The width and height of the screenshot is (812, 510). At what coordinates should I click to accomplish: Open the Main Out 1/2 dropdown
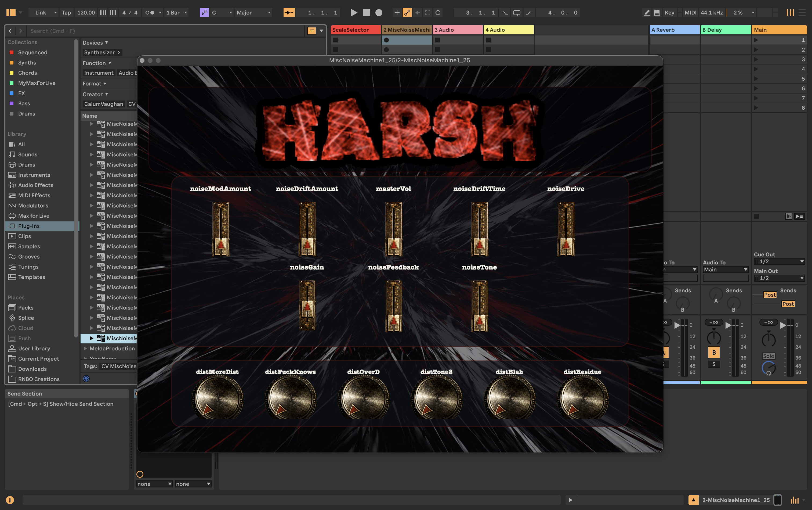779,278
